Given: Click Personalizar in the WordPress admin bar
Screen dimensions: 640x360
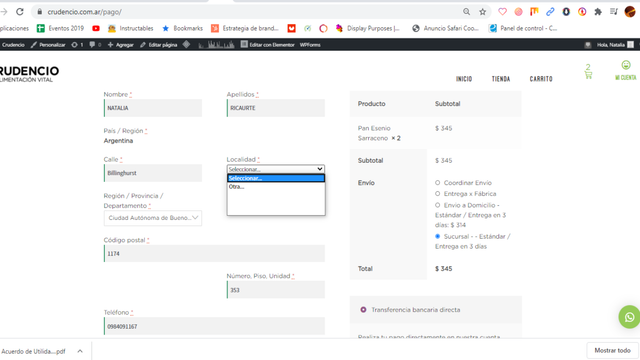Looking at the screenshot, I should click(x=48, y=45).
